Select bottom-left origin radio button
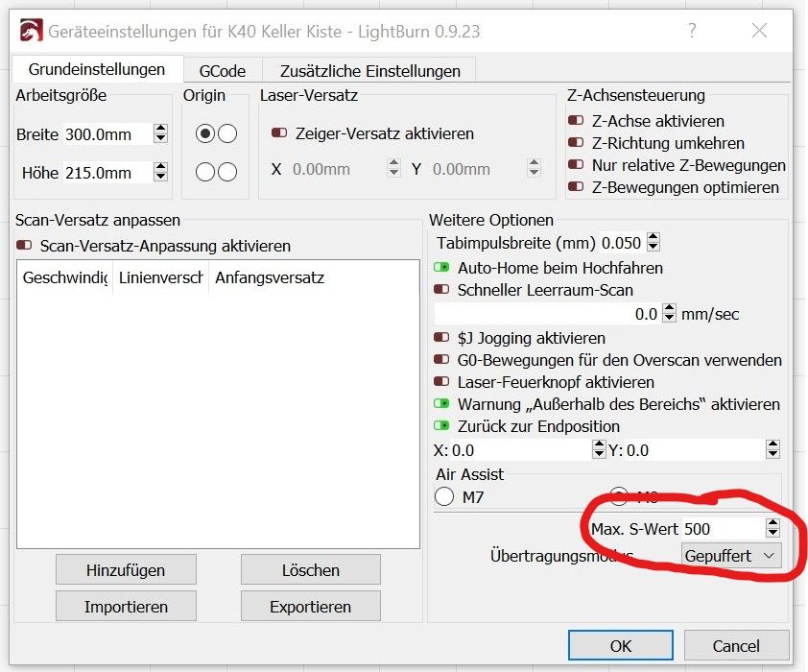808x672 pixels. pyautogui.click(x=205, y=172)
